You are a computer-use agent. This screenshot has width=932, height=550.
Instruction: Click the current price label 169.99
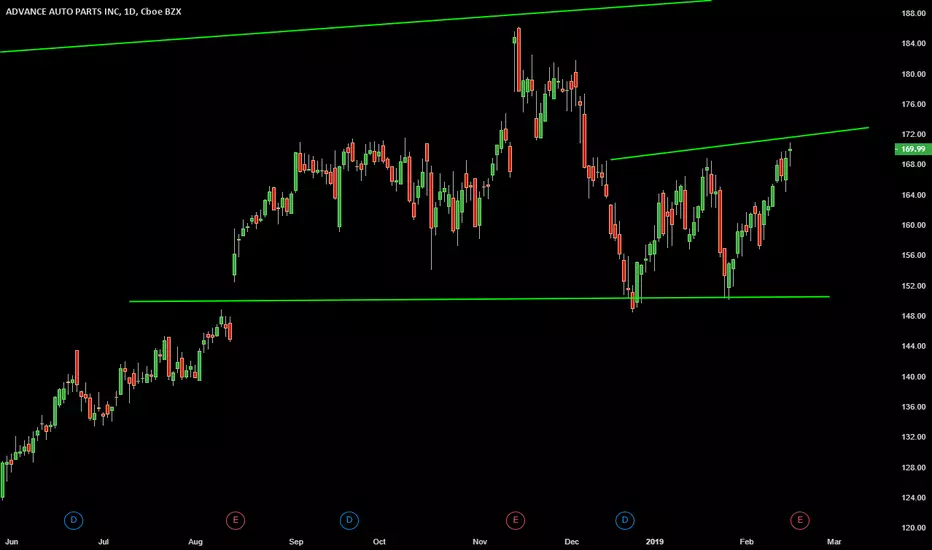click(913, 149)
